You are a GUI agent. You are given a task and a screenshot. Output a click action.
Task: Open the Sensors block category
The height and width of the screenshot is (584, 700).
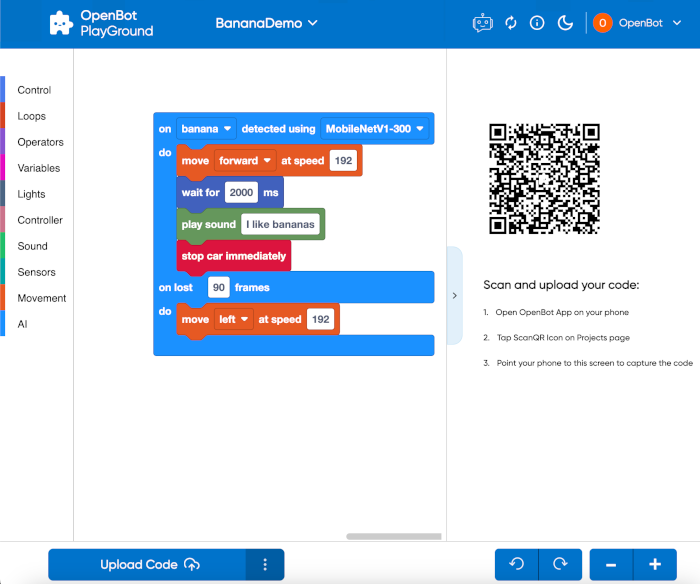(36, 272)
